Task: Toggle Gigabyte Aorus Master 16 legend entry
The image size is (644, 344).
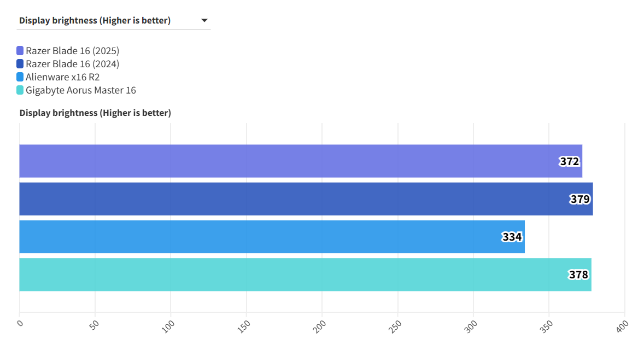Action: tap(80, 90)
